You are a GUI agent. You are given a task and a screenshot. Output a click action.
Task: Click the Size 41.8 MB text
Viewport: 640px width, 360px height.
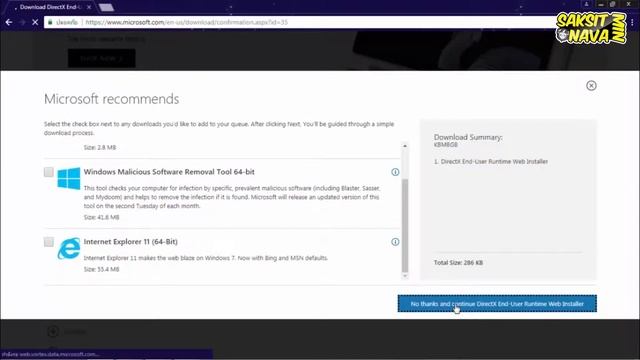[x=102, y=217]
